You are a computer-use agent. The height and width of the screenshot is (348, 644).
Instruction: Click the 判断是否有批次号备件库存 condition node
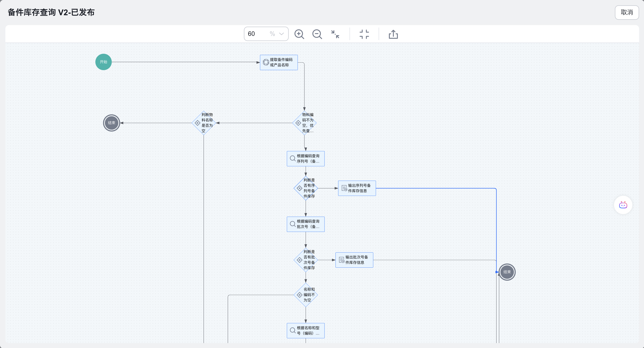point(305,260)
